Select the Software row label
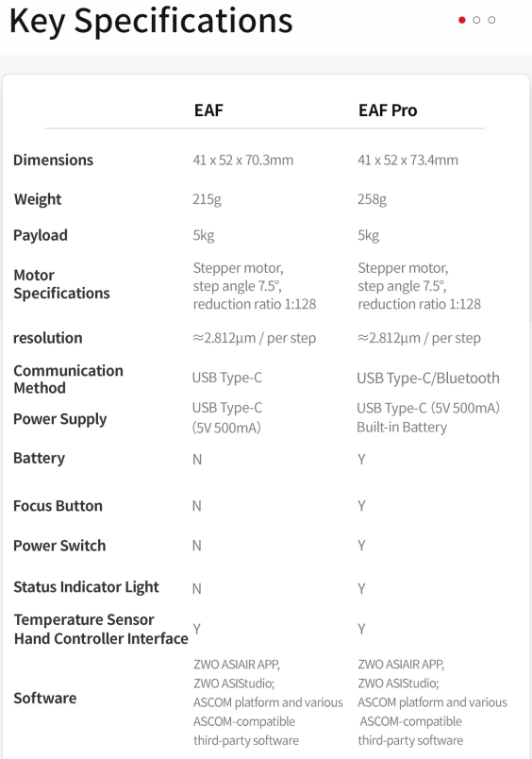532x759 pixels. coord(45,698)
